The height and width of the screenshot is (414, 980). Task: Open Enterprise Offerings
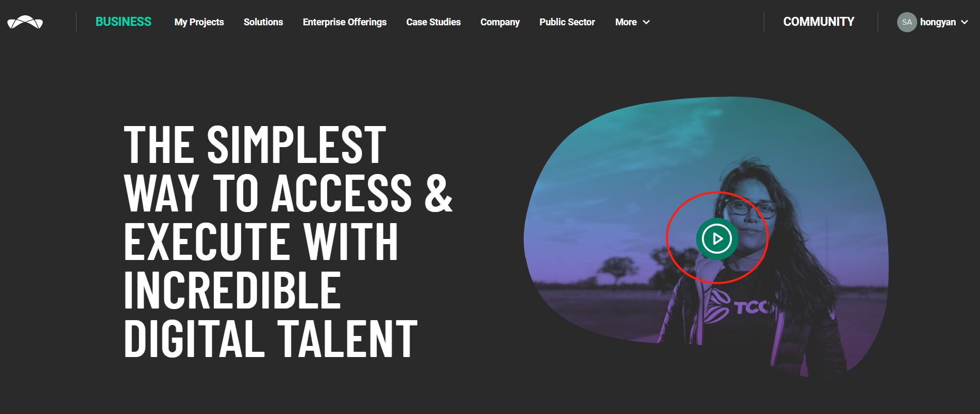[345, 22]
